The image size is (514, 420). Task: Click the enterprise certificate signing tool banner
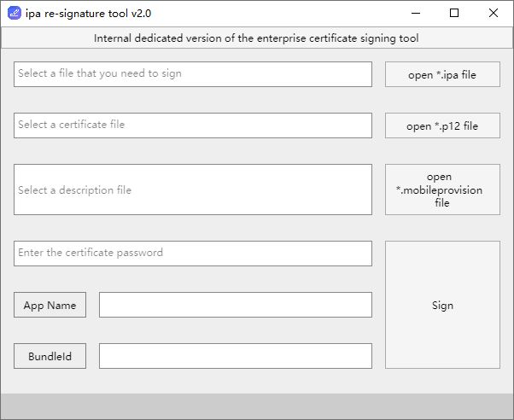[256, 38]
